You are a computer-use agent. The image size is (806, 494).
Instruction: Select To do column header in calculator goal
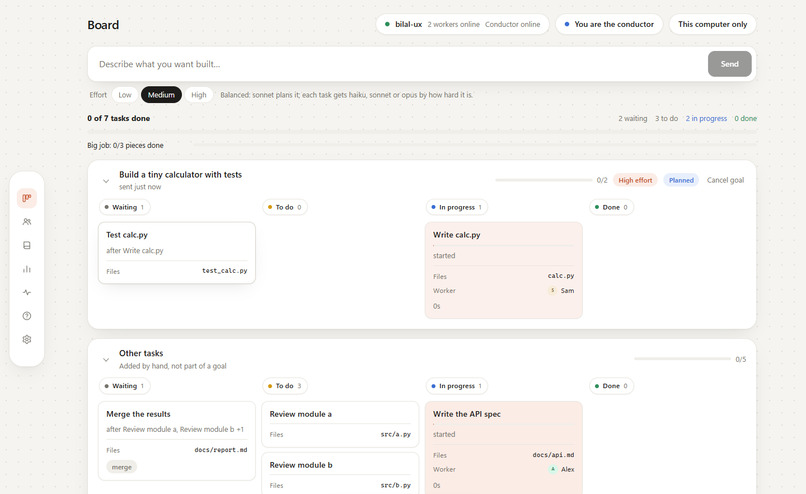pyautogui.click(x=285, y=207)
